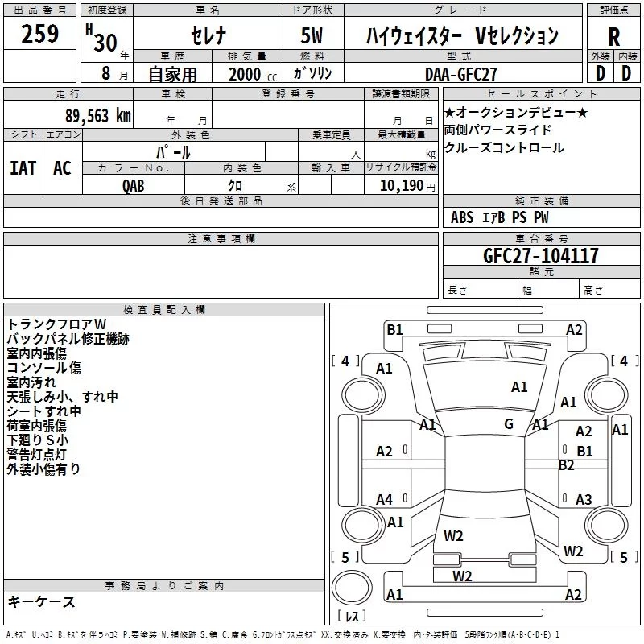Click the damage code legend at bottom
644x644 pixels.
[x=283, y=634]
